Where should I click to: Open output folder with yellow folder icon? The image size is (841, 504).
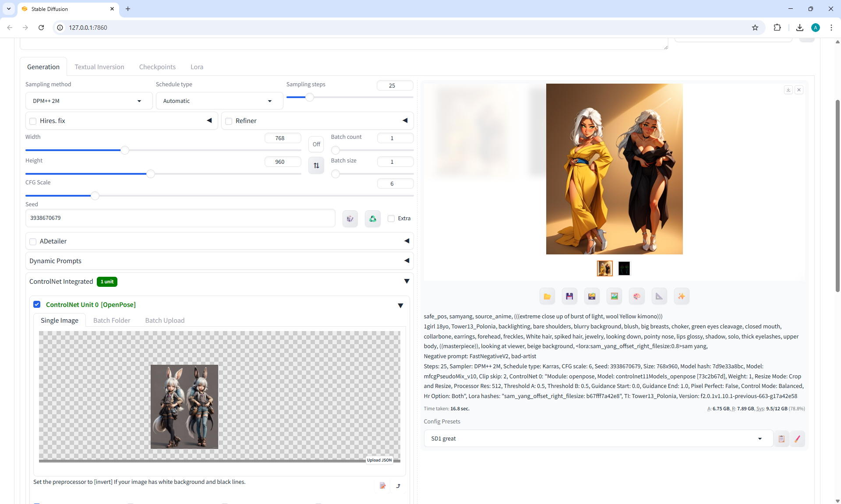coord(547,296)
